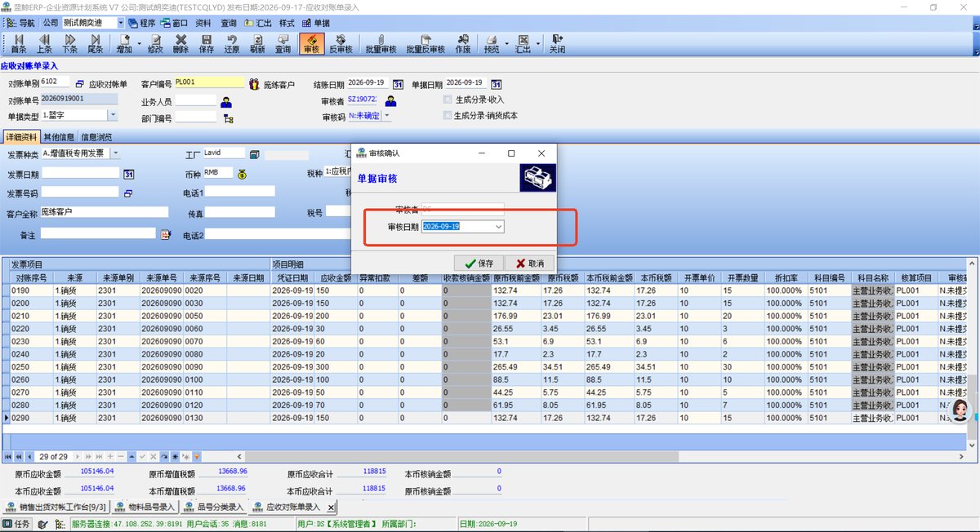Click the 审核 toolbar icon
The width and height of the screenshot is (980, 532).
pyautogui.click(x=311, y=43)
